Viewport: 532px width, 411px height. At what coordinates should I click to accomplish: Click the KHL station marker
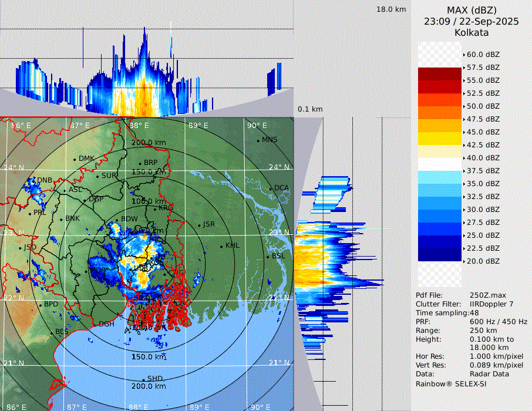[x=221, y=246]
